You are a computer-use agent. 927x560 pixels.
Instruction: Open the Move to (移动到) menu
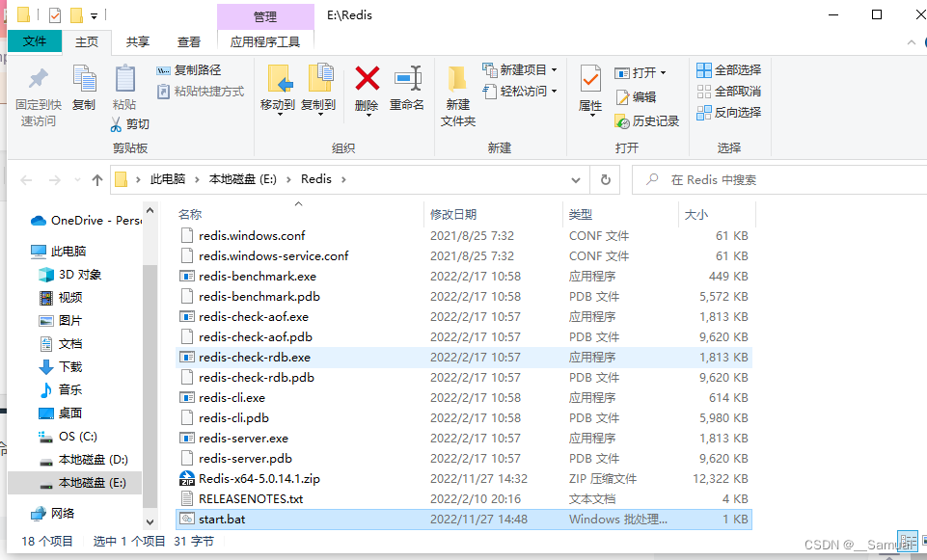(x=278, y=90)
